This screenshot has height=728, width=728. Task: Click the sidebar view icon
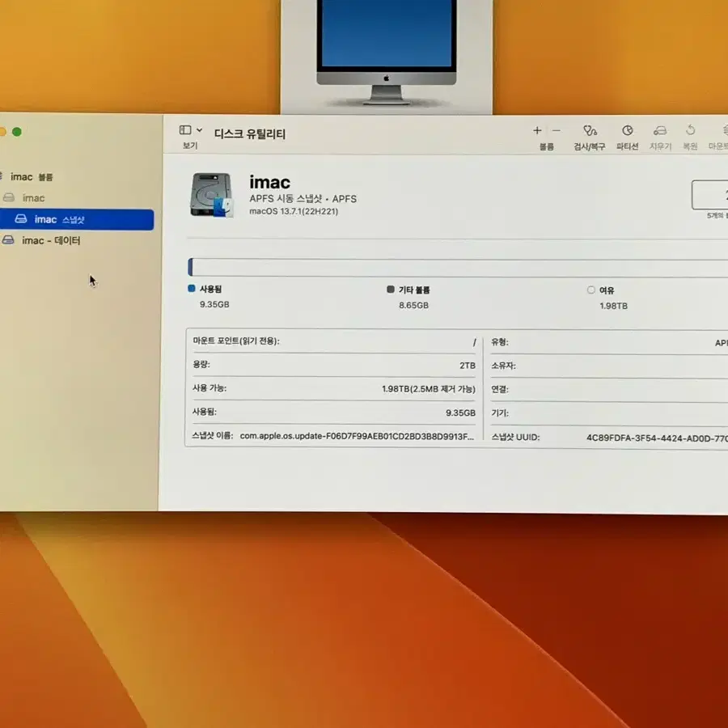point(185,130)
